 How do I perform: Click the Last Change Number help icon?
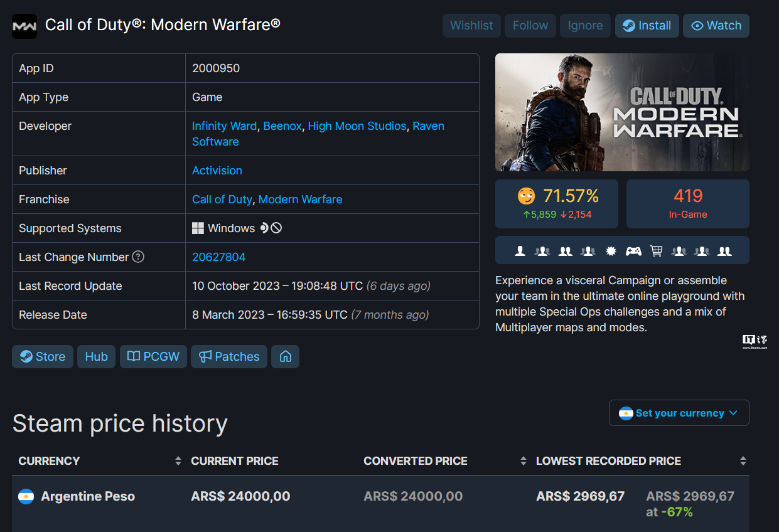coord(138,257)
